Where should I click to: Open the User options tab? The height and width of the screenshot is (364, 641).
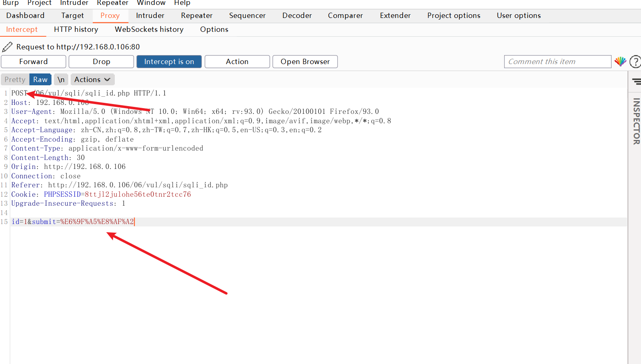[x=518, y=16]
